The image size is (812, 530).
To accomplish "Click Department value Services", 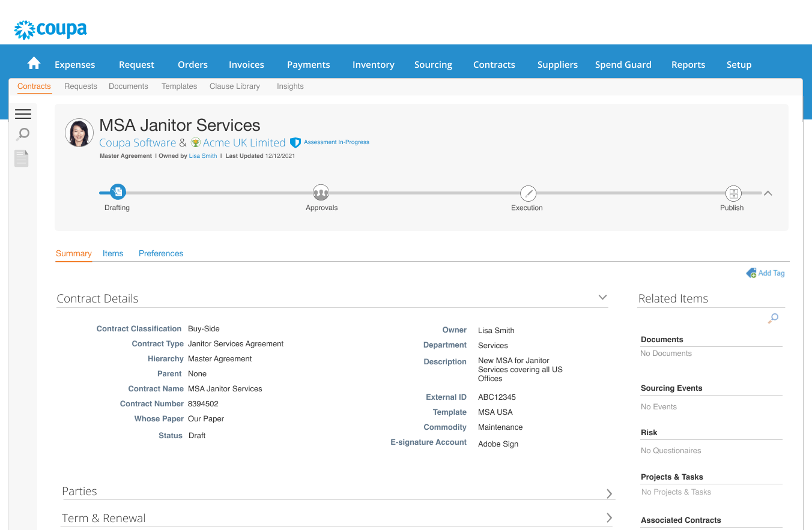I will 493,346.
